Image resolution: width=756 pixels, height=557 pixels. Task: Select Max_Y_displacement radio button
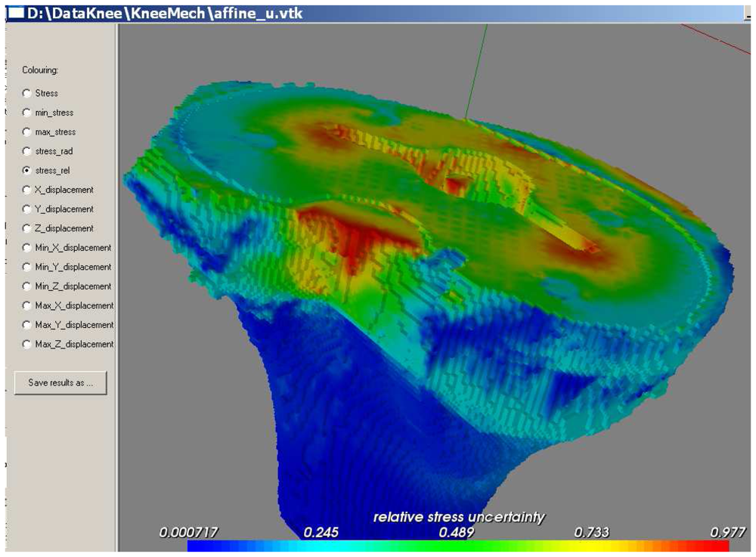click(x=28, y=325)
